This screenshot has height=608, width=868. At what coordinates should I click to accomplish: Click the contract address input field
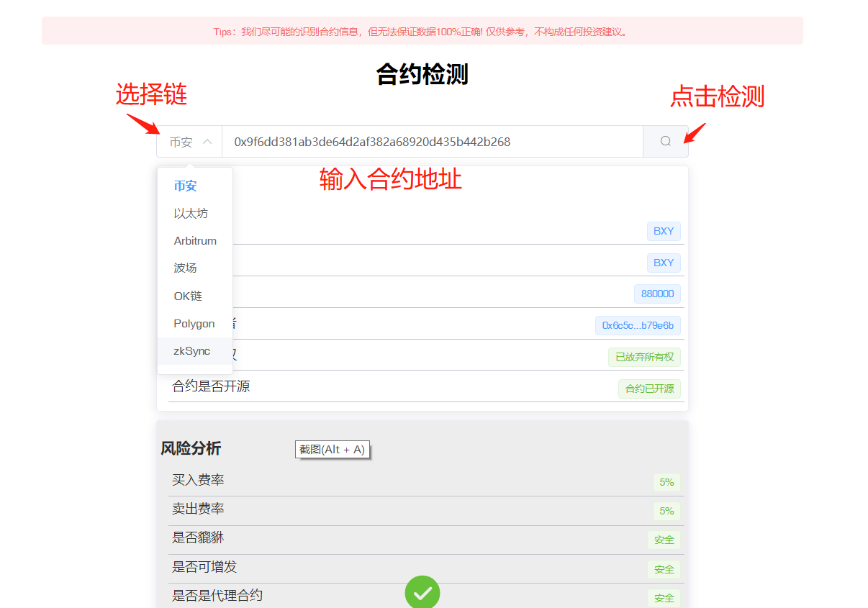tap(432, 142)
